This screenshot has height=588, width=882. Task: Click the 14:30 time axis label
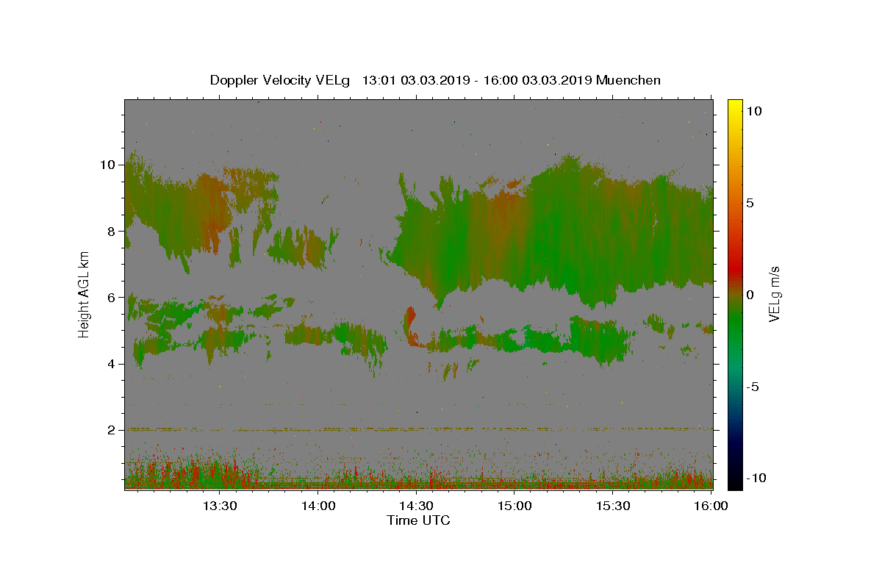(x=416, y=506)
